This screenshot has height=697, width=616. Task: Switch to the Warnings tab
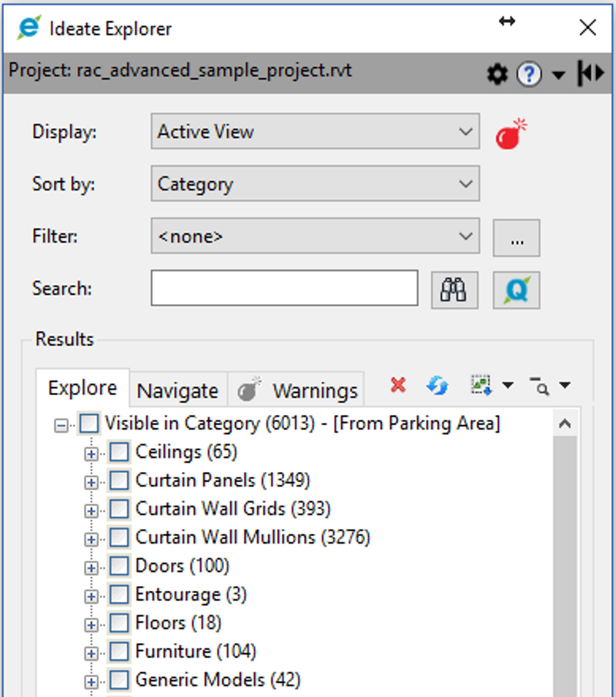pyautogui.click(x=296, y=390)
